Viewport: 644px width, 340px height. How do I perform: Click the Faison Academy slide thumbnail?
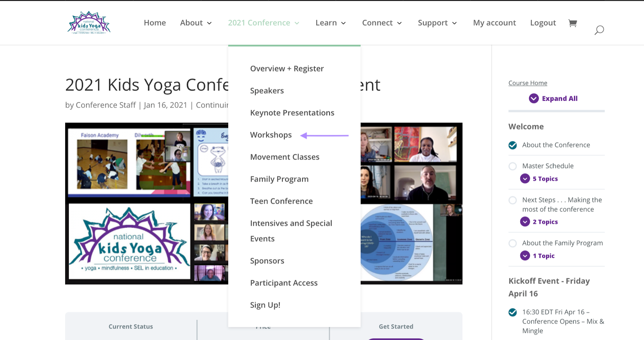tap(128, 162)
